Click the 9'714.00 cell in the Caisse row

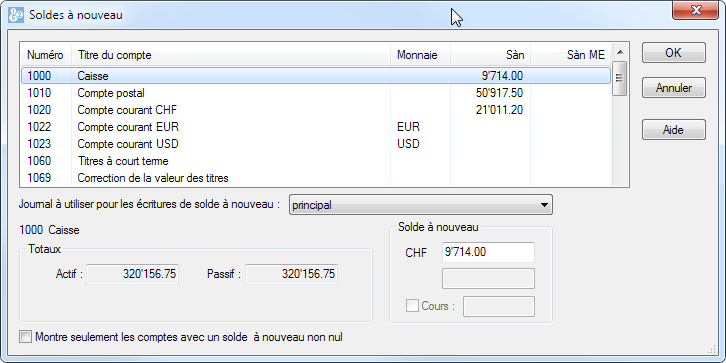[x=502, y=75]
